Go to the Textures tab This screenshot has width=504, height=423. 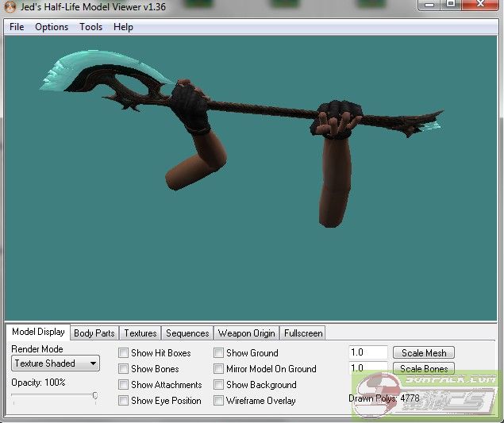tap(140, 333)
